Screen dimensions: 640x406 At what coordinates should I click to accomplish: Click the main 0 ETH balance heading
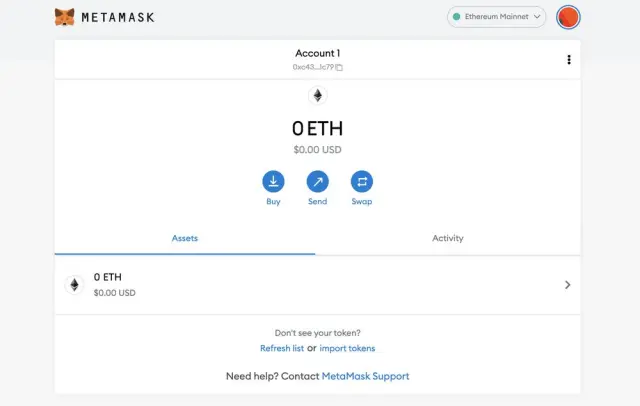pyautogui.click(x=318, y=128)
